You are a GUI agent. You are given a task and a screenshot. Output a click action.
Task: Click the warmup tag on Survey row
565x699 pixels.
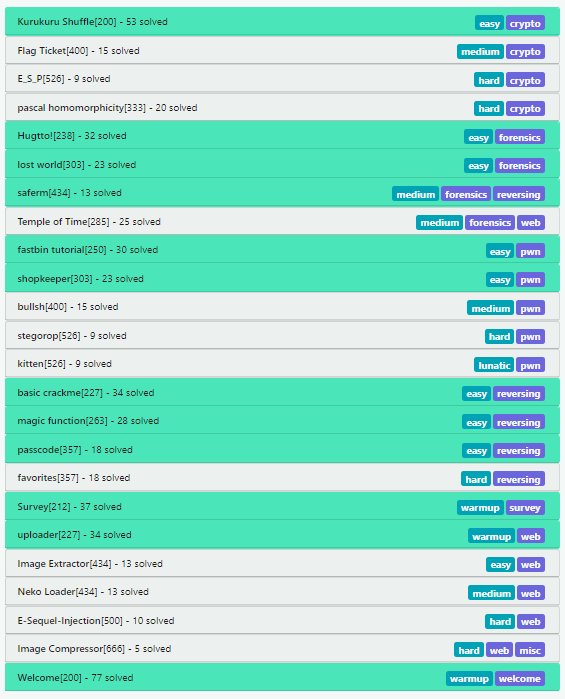click(x=480, y=508)
